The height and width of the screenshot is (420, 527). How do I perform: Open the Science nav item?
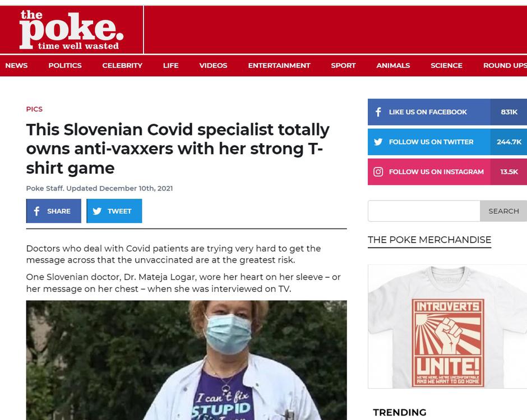pyautogui.click(x=446, y=66)
